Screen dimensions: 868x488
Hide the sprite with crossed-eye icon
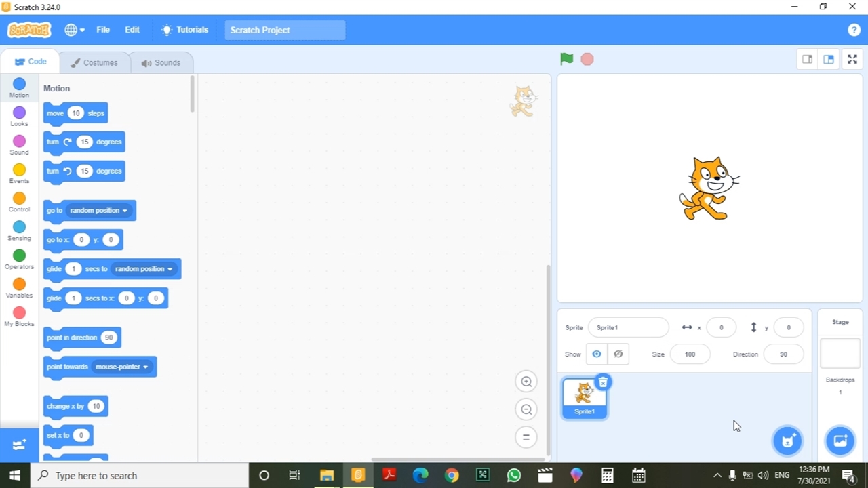pos(618,354)
